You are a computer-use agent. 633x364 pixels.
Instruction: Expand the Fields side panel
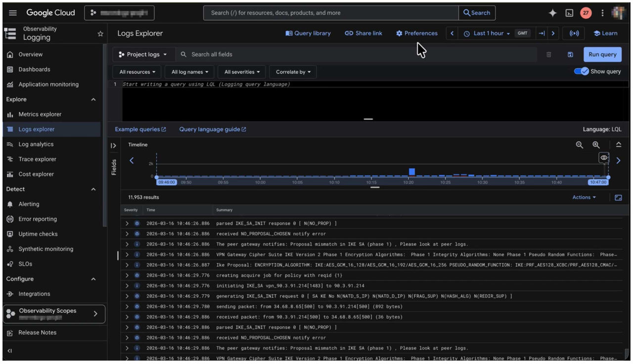coord(113,145)
